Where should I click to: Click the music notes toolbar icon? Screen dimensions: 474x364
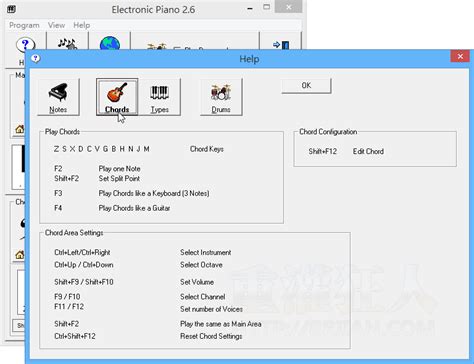pos(67,43)
